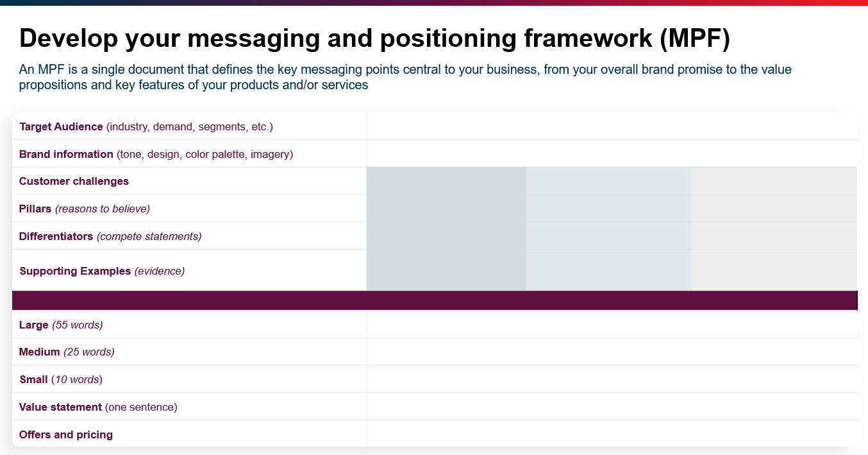This screenshot has height=455, width=868.
Task: Click the empty Offers and pricing cell
Action: [x=612, y=434]
